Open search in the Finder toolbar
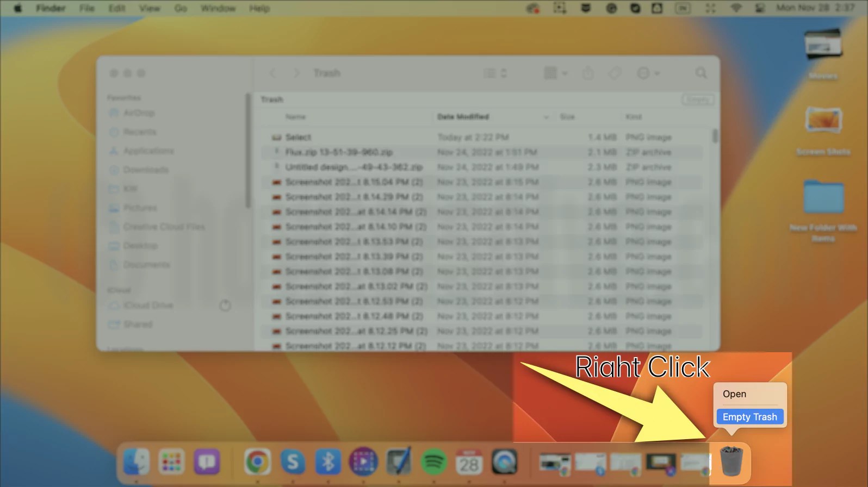The width and height of the screenshot is (868, 487). [701, 73]
